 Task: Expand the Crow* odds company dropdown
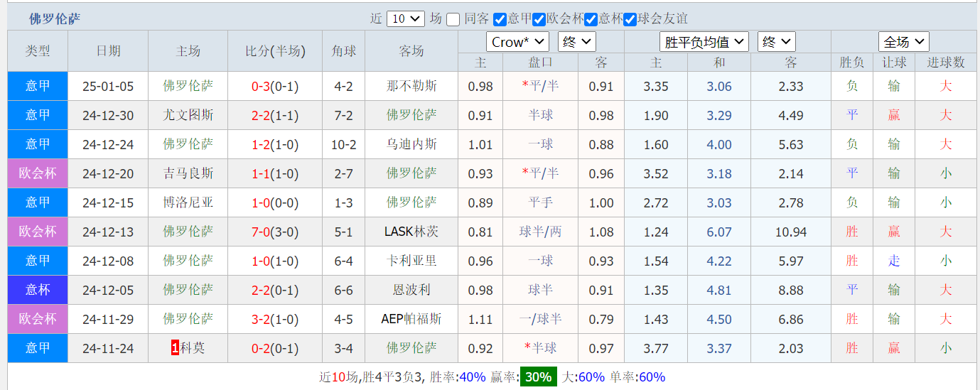click(x=517, y=42)
